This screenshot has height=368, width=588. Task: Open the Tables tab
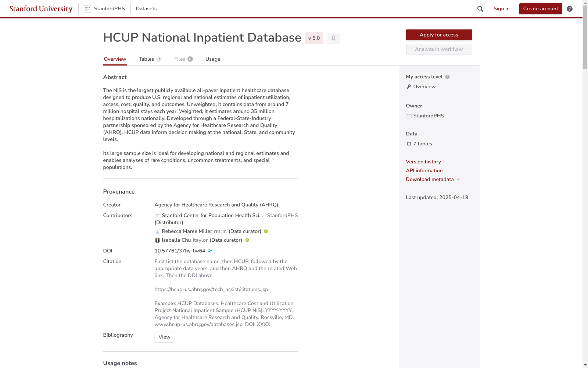150,59
